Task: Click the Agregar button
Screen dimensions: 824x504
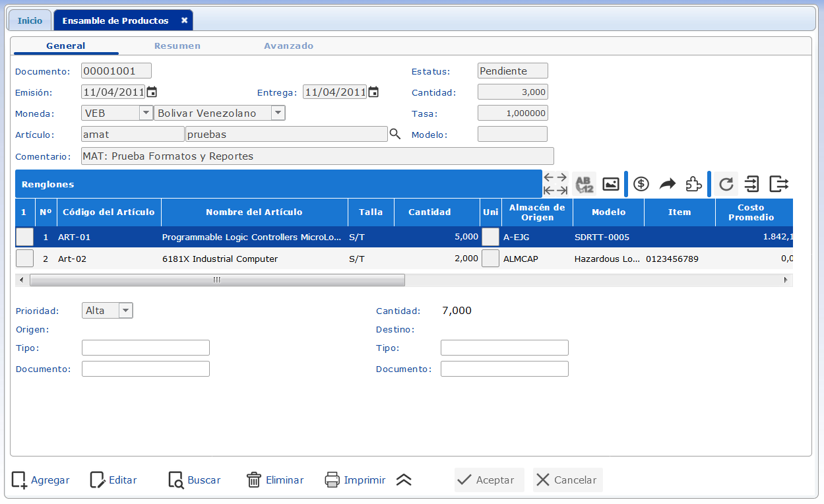Action: tap(41, 480)
